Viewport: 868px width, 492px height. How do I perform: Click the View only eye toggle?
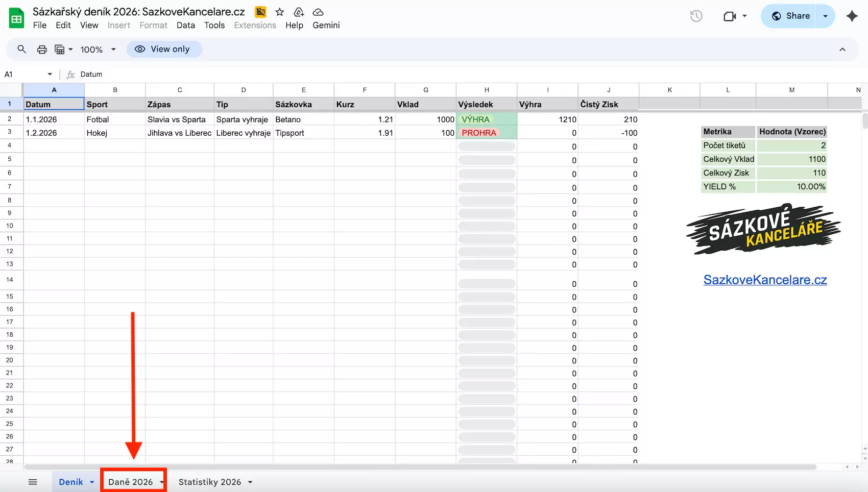point(164,49)
